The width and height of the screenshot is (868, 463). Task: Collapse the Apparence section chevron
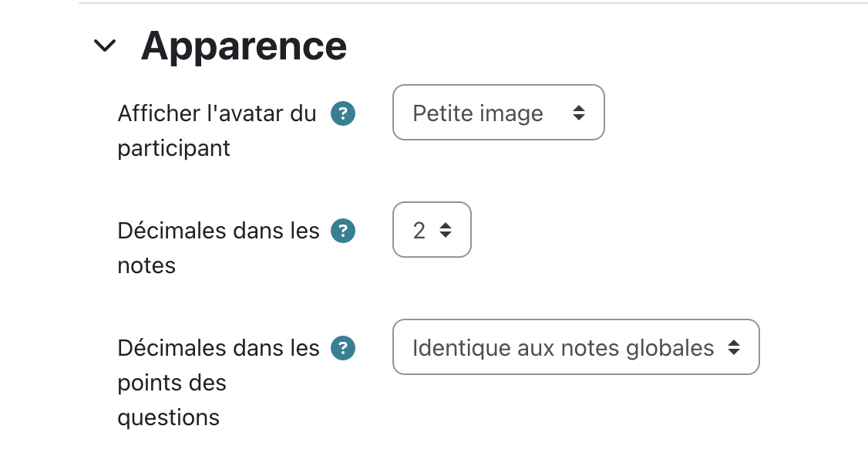click(105, 46)
